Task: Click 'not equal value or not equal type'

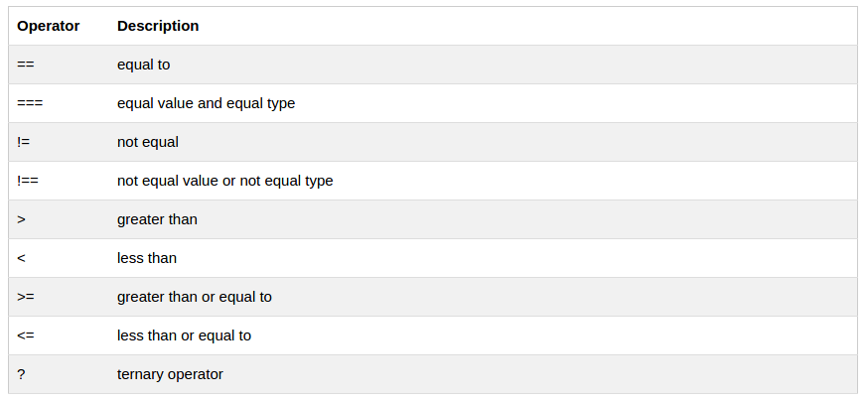Action: (224, 181)
